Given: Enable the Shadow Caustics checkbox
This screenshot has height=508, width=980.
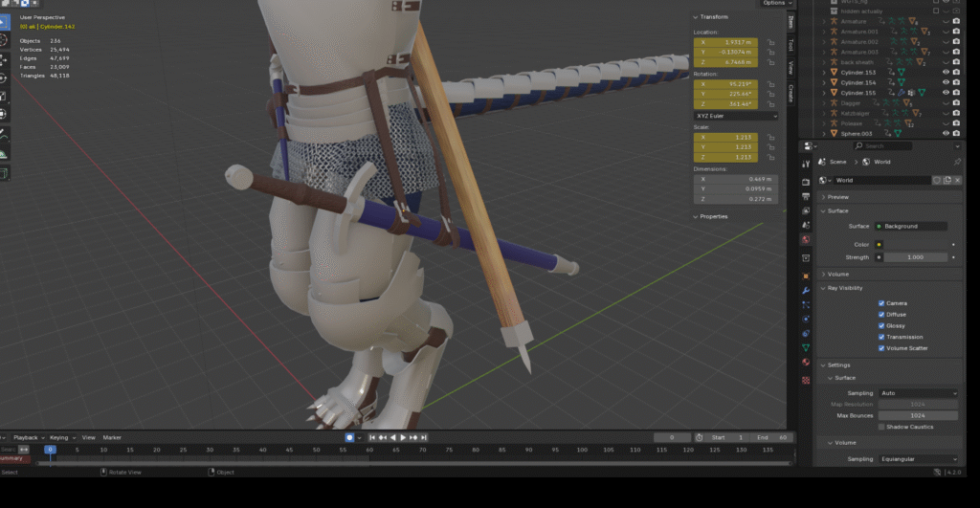Looking at the screenshot, I should [x=881, y=427].
